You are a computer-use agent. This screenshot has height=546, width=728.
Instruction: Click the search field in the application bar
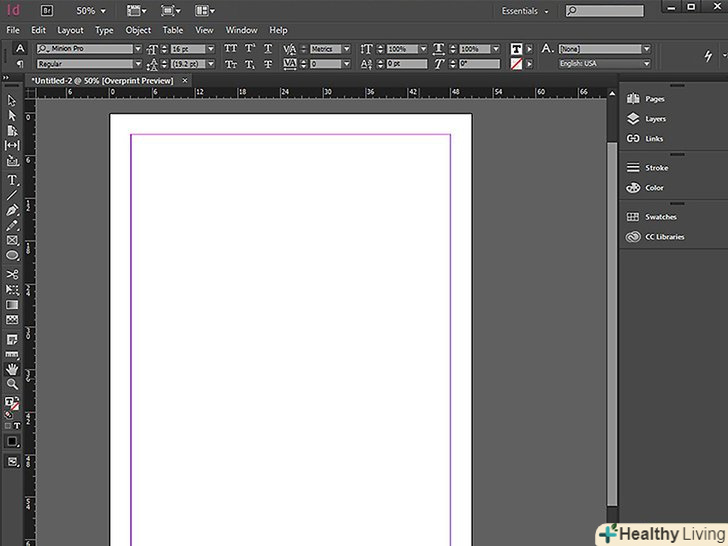[x=605, y=11]
